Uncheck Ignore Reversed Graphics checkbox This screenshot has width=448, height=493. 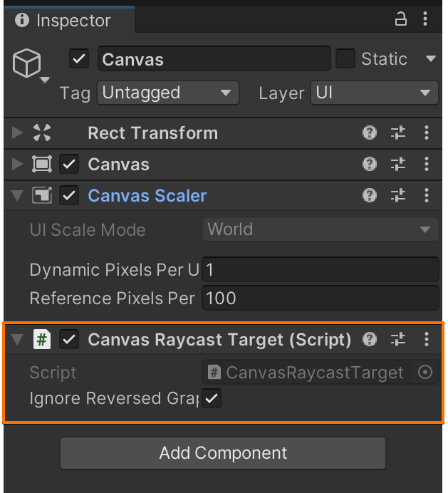pos(212,398)
